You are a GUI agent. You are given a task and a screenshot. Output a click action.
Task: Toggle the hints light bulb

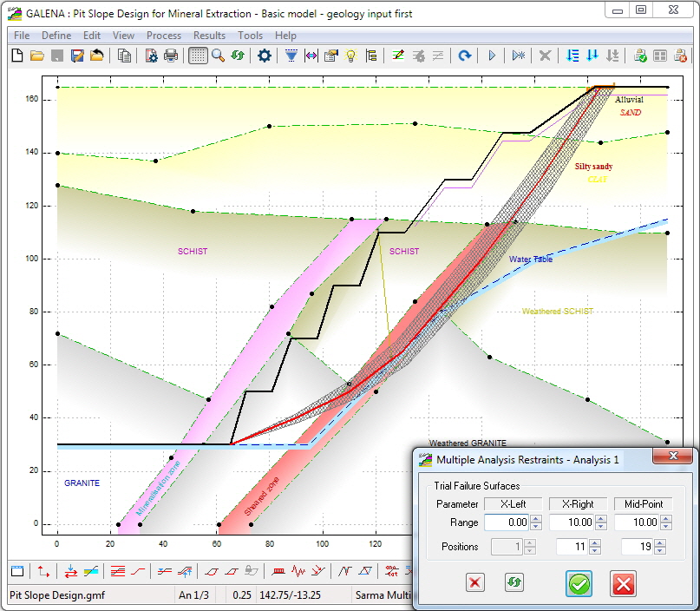[350, 56]
